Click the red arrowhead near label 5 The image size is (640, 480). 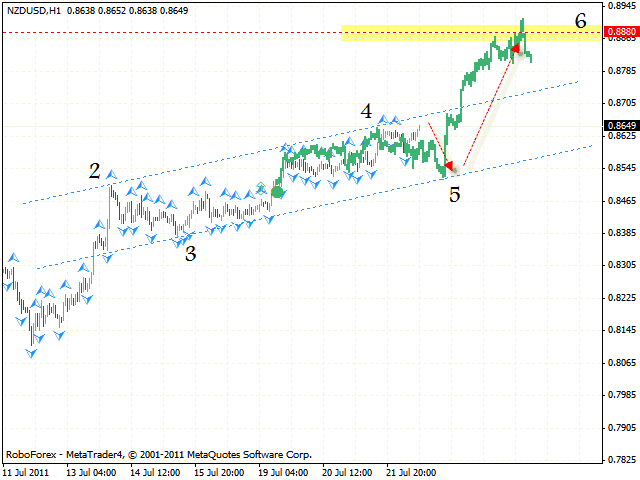point(448,165)
